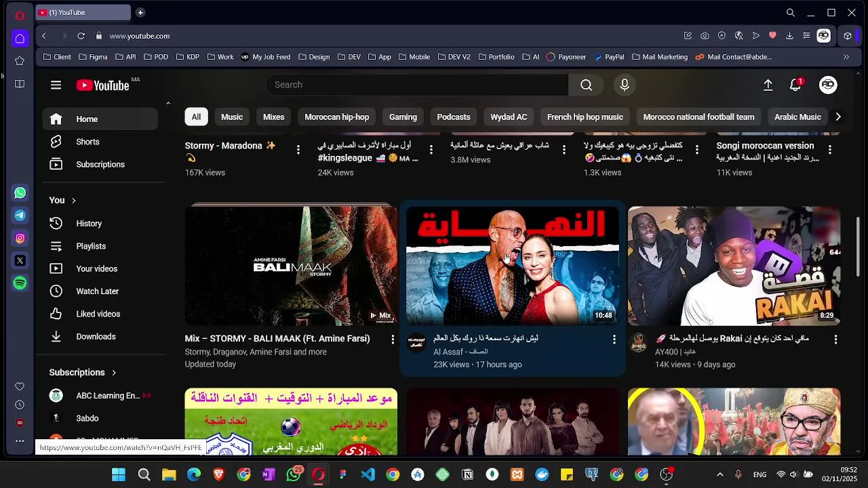Open Brave browser from taskbar
The width and height of the screenshot is (868, 488).
coord(218,474)
